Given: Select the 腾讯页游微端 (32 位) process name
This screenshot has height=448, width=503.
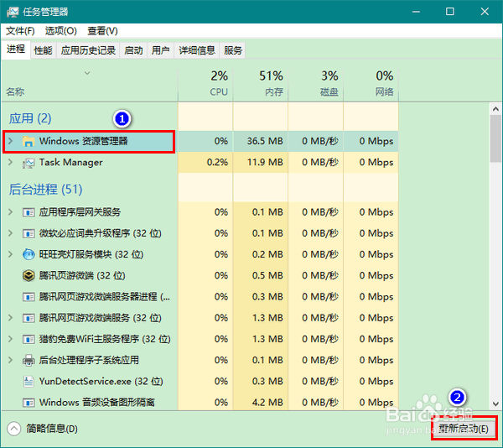Looking at the screenshot, I should tap(82, 276).
